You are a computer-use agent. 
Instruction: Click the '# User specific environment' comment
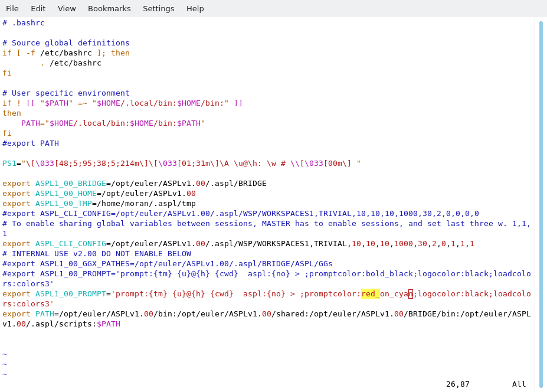coord(66,93)
